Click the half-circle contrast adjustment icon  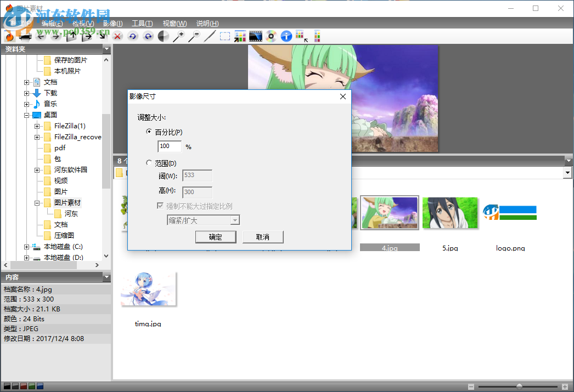(x=164, y=36)
